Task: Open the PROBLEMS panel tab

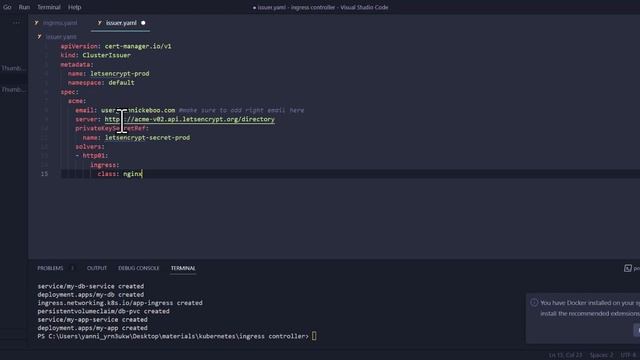Action: (x=50, y=268)
